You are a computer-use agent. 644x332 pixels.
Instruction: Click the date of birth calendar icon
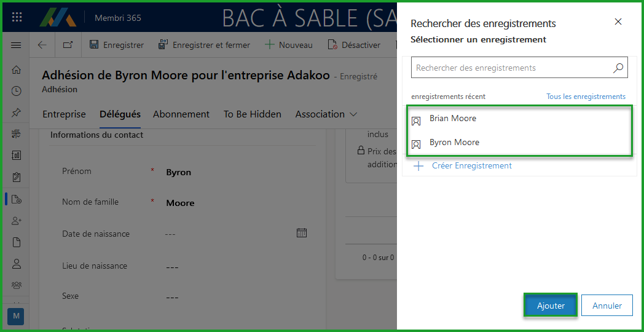pyautogui.click(x=302, y=233)
